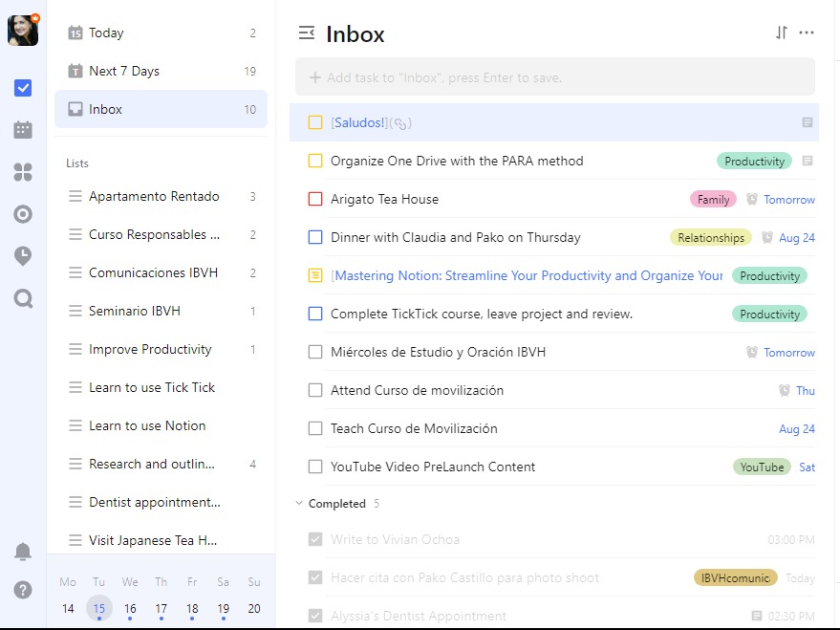Open the three-dot more options menu

[x=807, y=33]
